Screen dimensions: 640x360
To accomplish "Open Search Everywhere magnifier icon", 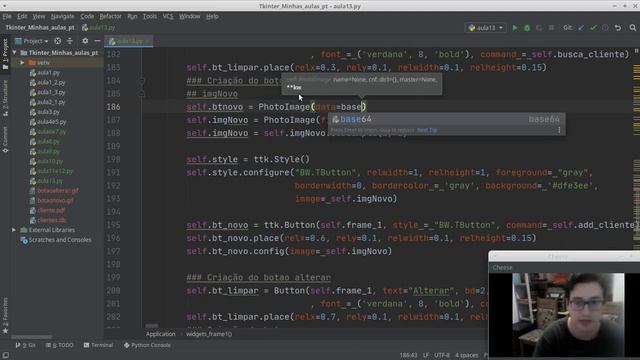I will click(x=633, y=28).
